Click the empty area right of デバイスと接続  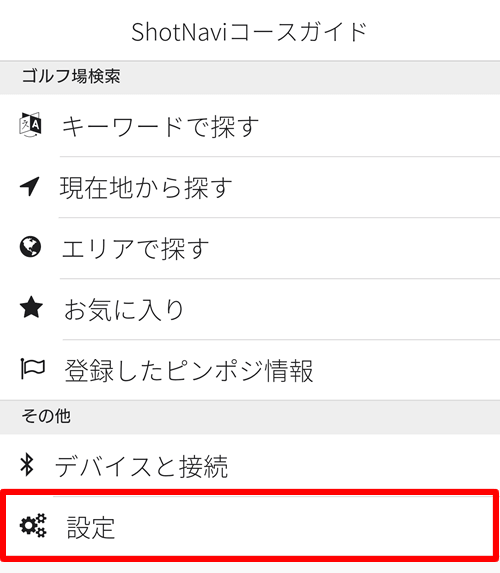(364, 465)
